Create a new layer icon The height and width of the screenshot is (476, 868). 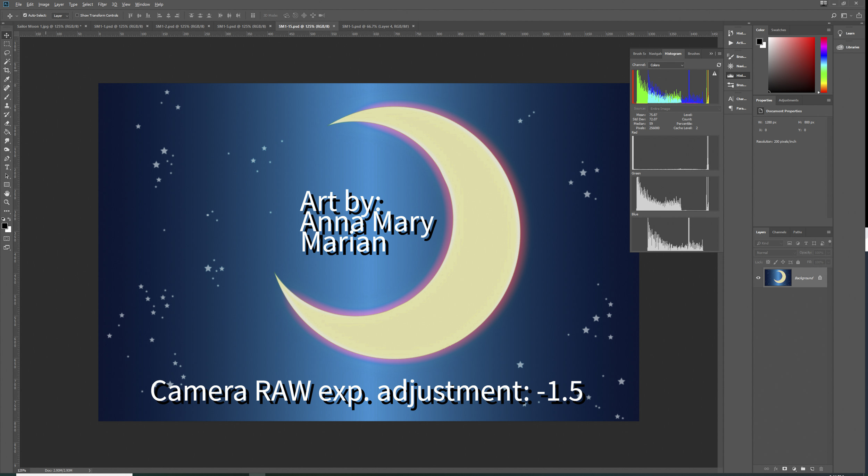[x=812, y=469]
